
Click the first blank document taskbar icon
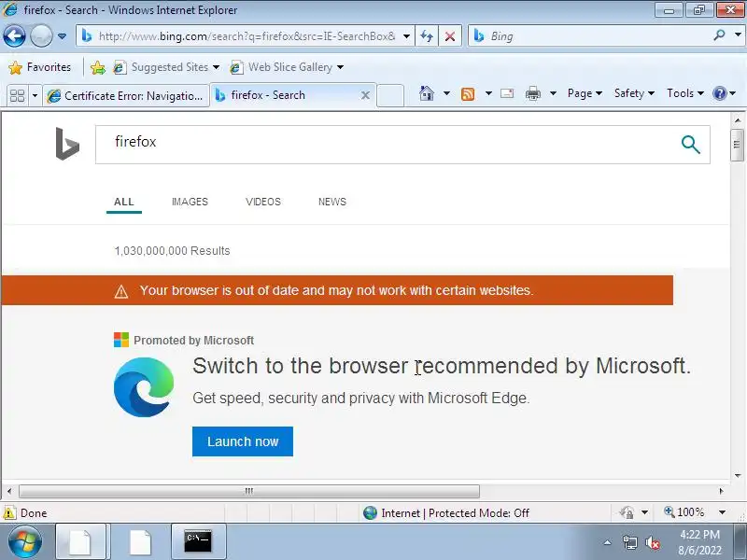tap(80, 541)
